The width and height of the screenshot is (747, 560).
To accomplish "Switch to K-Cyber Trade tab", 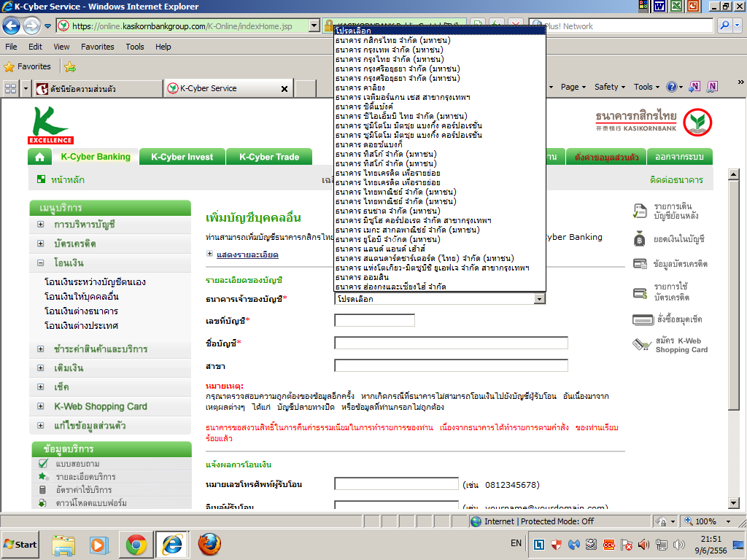I will (269, 157).
